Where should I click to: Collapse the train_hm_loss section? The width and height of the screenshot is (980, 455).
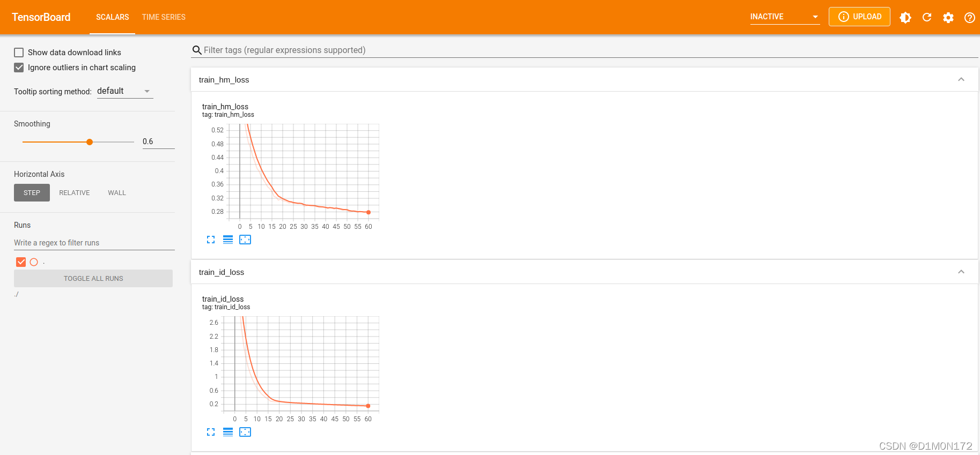[961, 79]
